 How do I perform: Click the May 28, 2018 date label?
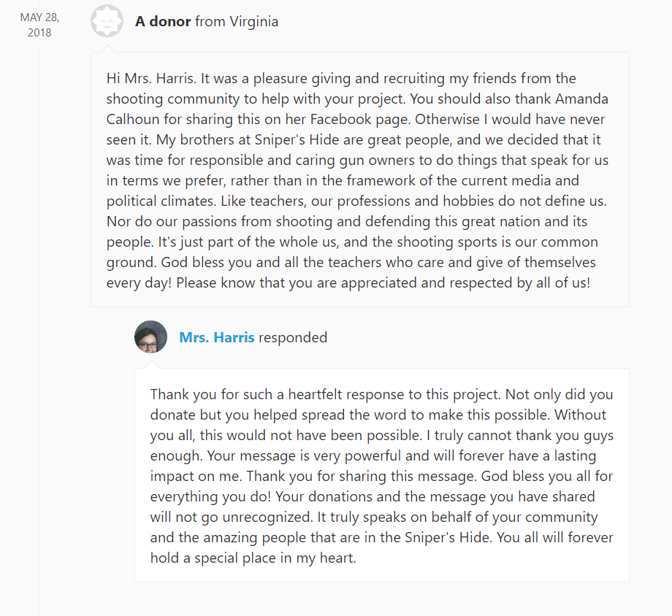coord(39,25)
